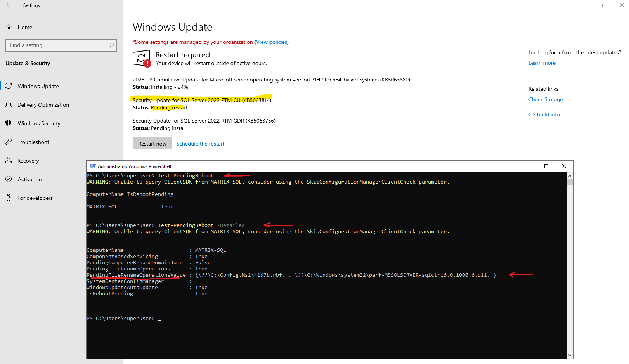
Task: Click the first Test-PendingReboot command line
Action: pos(150,176)
